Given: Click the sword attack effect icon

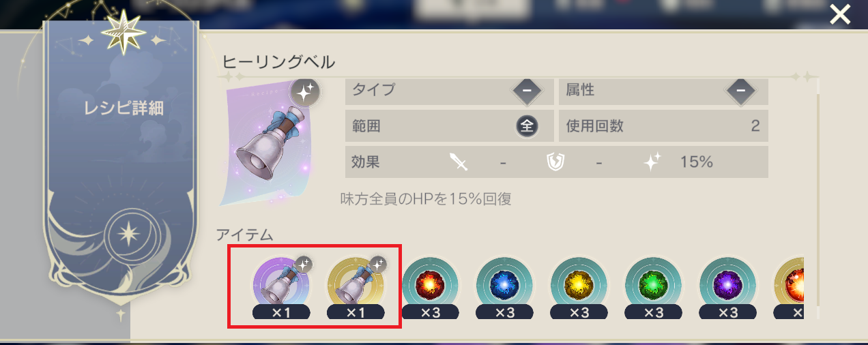Looking at the screenshot, I should pyautogui.click(x=459, y=162).
